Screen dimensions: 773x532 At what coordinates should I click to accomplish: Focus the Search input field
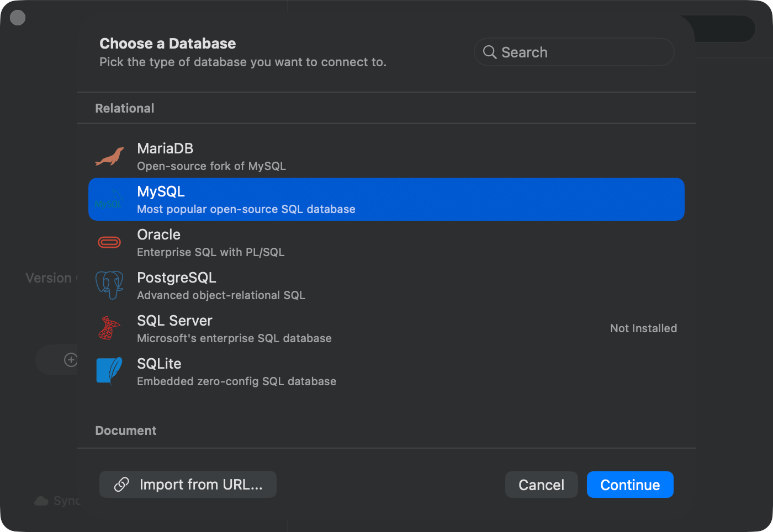tap(574, 52)
